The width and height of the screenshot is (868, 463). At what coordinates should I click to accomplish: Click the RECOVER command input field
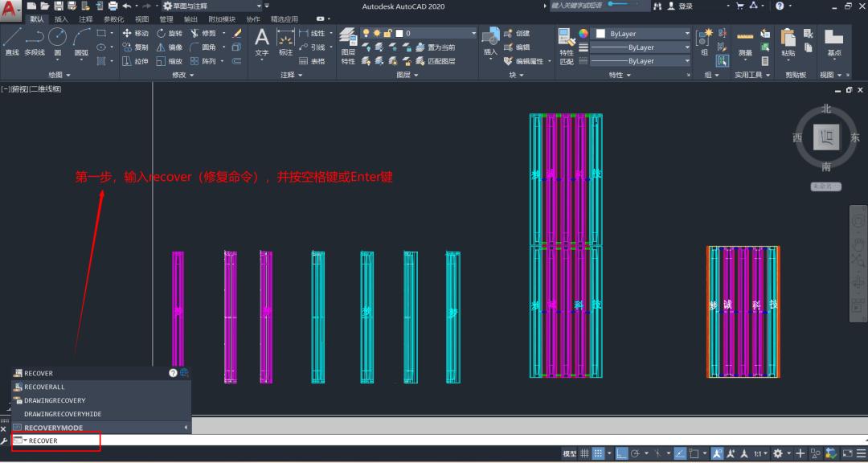[56, 441]
